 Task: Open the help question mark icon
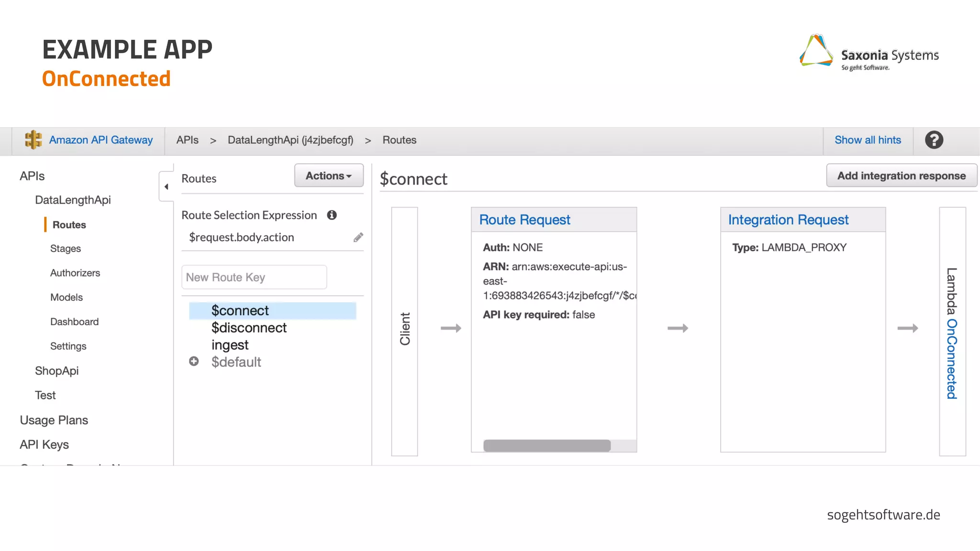[x=934, y=140]
